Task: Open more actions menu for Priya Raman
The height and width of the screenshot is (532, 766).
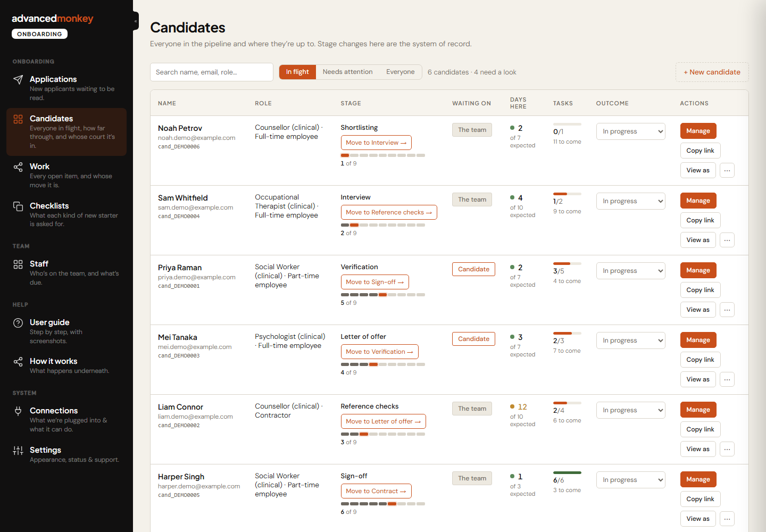Action: 727,310
